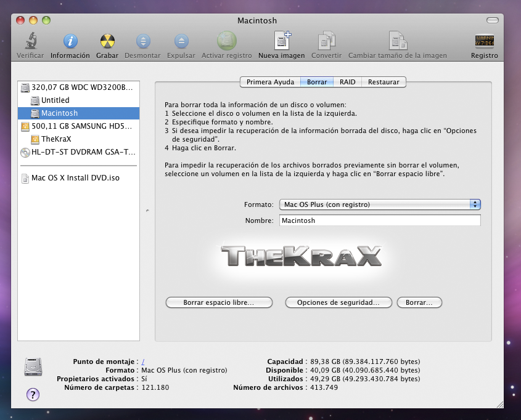Click the Capacidad value 89,38 GB

pos(365,361)
